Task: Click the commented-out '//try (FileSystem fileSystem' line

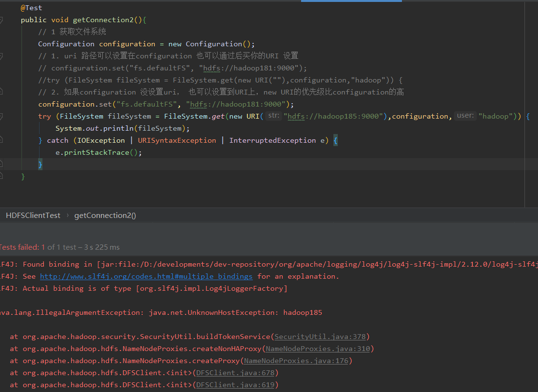Action: pos(221,80)
